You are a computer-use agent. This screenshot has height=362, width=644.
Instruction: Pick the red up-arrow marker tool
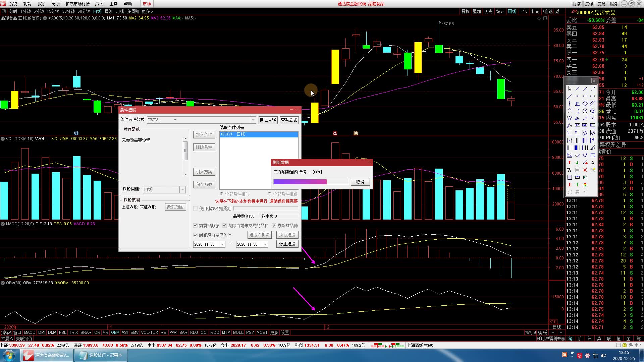tap(570, 163)
